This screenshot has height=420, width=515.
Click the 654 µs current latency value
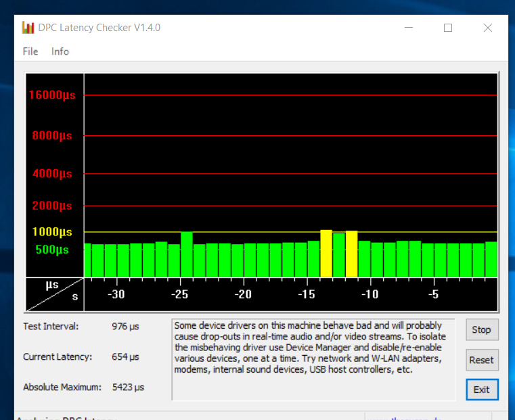125,356
